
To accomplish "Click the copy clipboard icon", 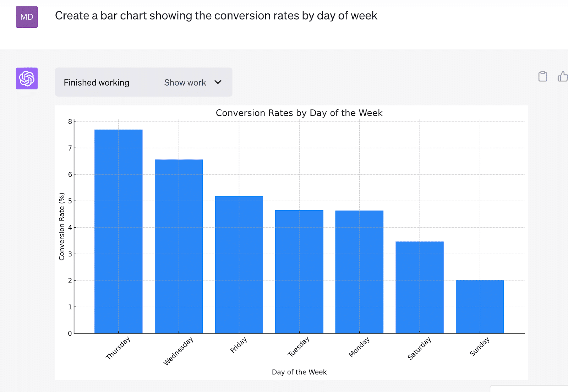I will pyautogui.click(x=542, y=76).
